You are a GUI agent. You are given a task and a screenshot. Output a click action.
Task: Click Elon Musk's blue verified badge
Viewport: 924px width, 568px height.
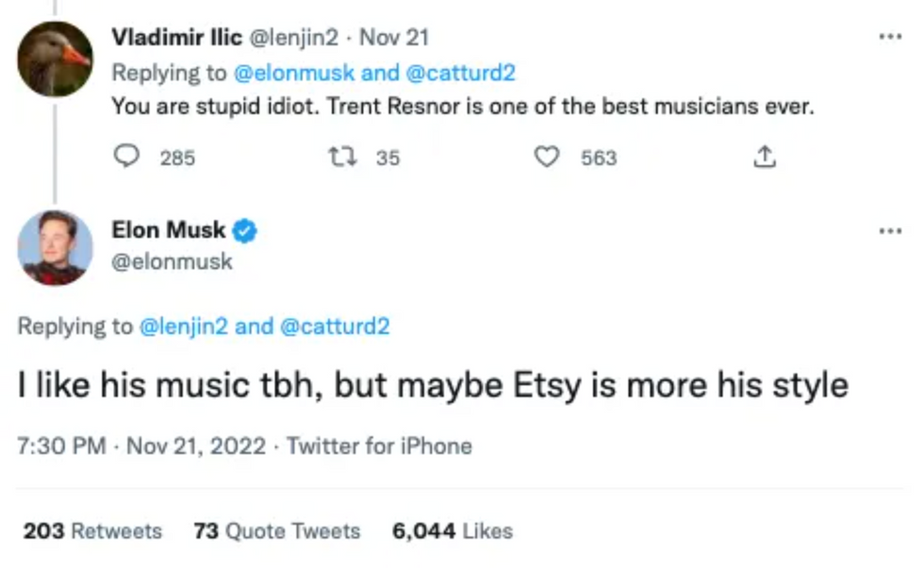[245, 230]
